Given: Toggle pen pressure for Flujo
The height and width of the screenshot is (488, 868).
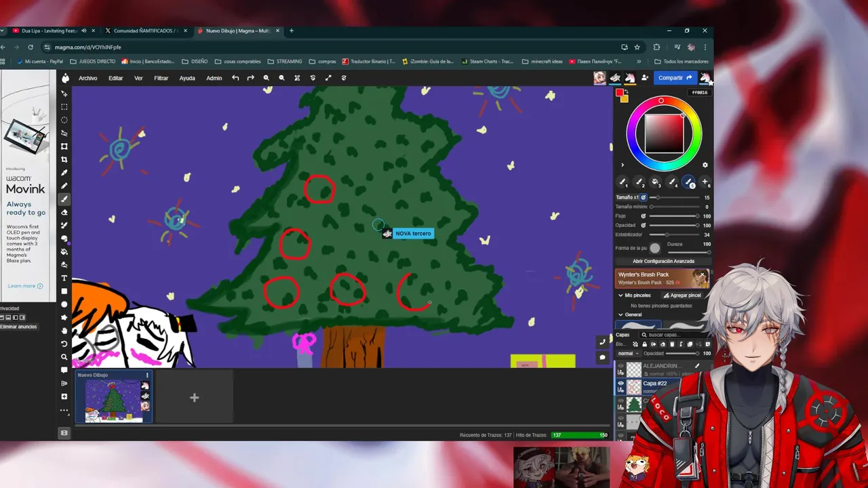Looking at the screenshot, I should [x=644, y=216].
